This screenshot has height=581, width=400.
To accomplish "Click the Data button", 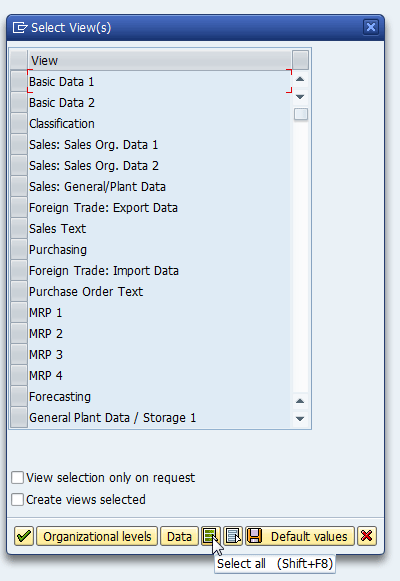I will (179, 536).
